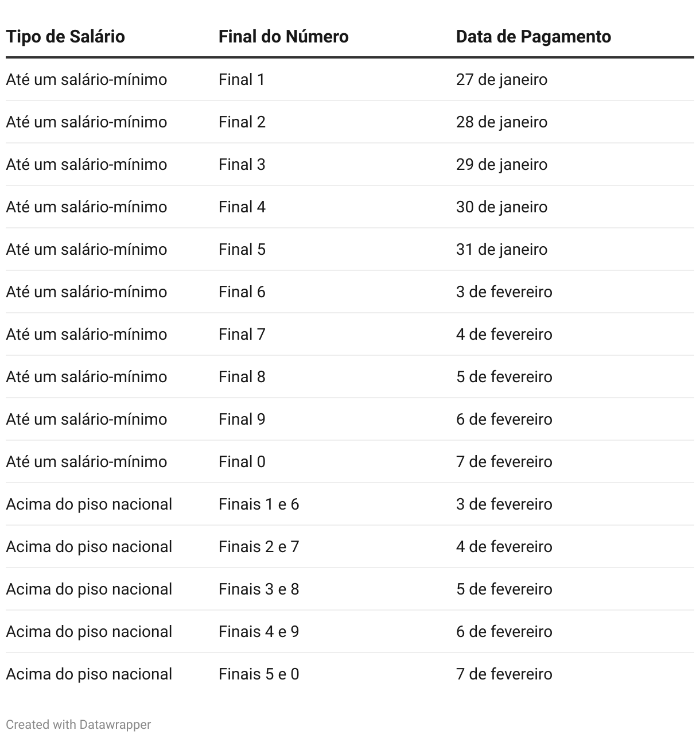Select the "Final 9" cell
Viewport: 700px width, 738px height.
[242, 420]
